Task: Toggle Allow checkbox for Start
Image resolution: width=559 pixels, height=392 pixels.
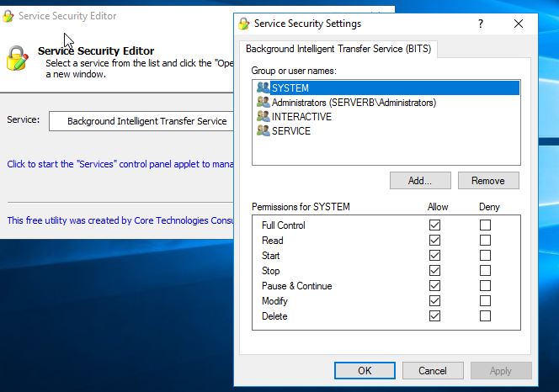Action: tap(434, 256)
